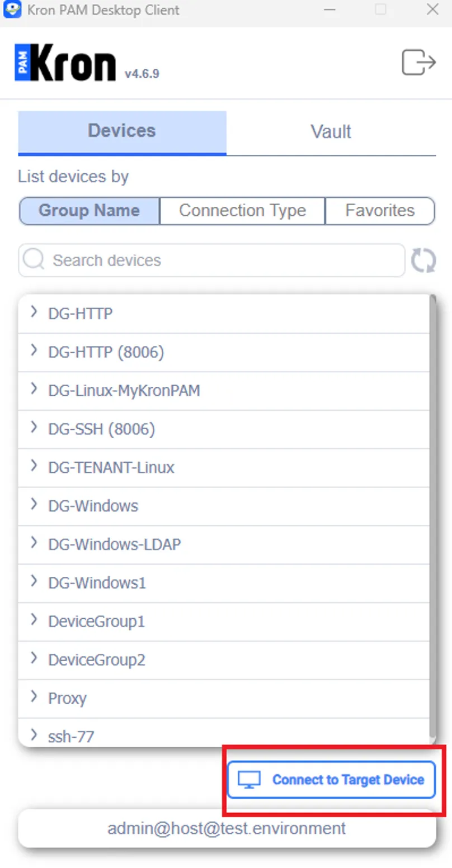List devices by Connection Type

tap(242, 211)
